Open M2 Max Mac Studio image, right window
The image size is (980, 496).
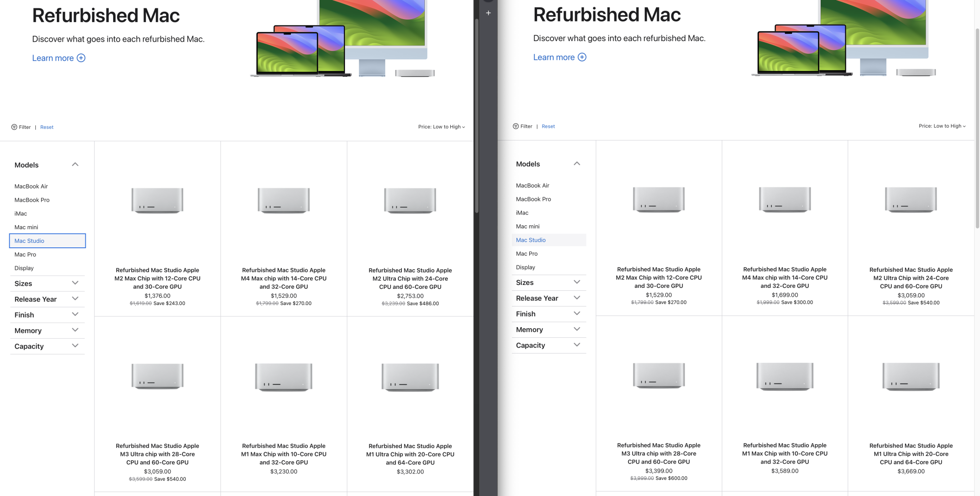pyautogui.click(x=659, y=200)
